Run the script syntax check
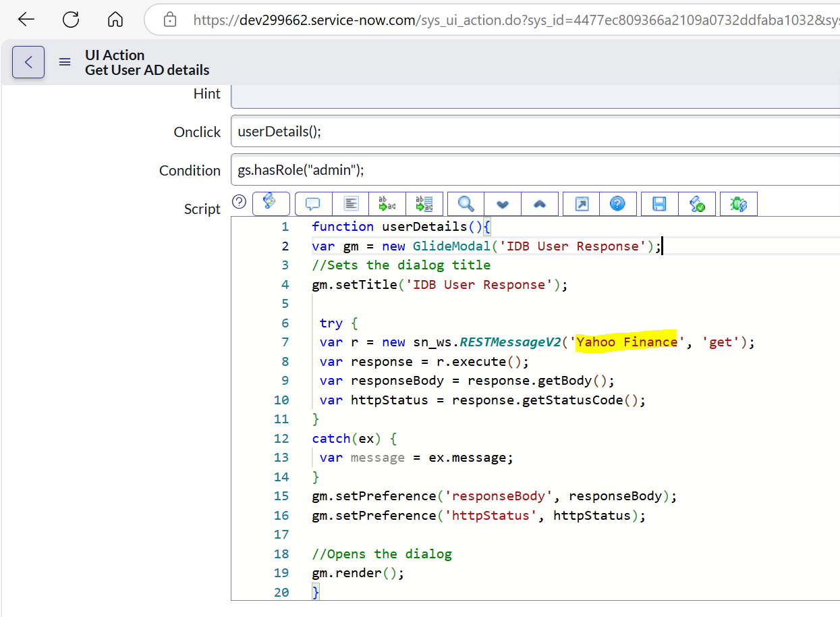The width and height of the screenshot is (840, 617). point(697,203)
